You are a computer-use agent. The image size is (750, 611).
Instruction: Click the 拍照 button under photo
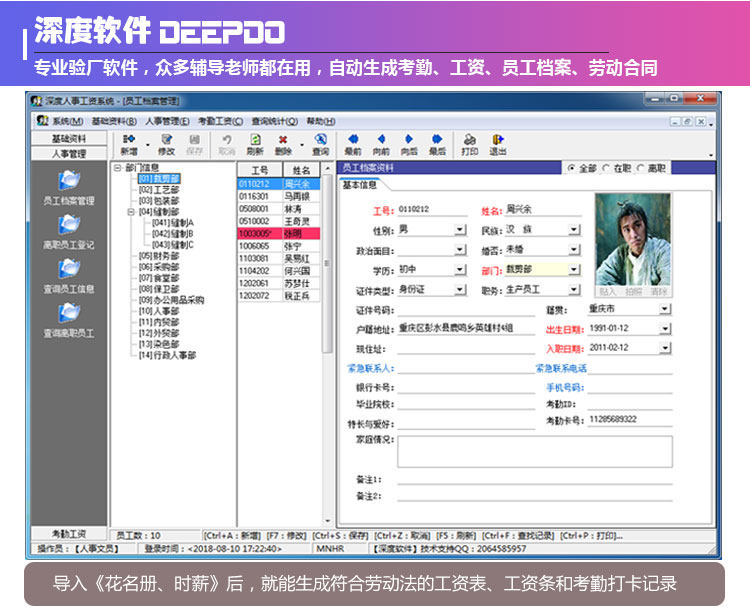pyautogui.click(x=633, y=291)
